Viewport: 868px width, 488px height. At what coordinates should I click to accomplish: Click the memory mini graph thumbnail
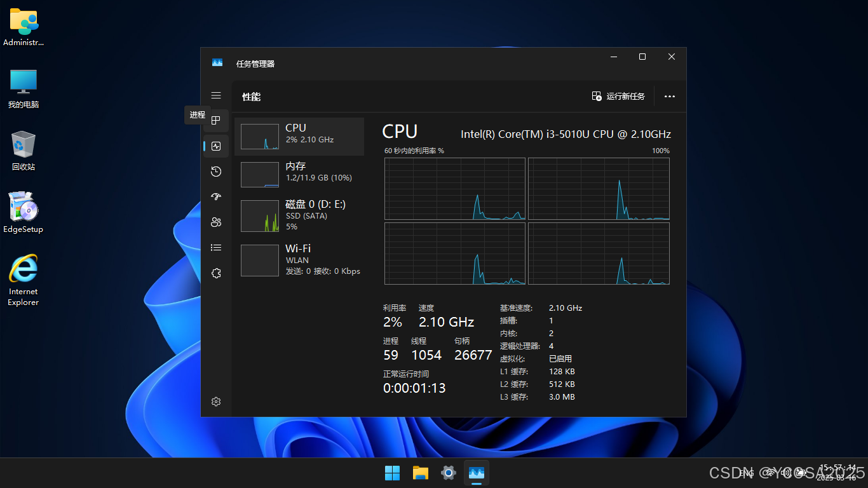click(x=260, y=175)
